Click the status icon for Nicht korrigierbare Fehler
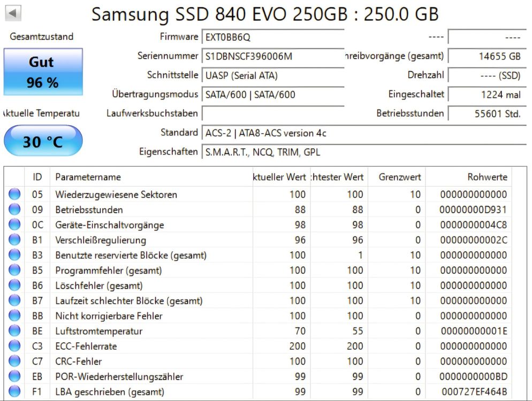 [14, 315]
